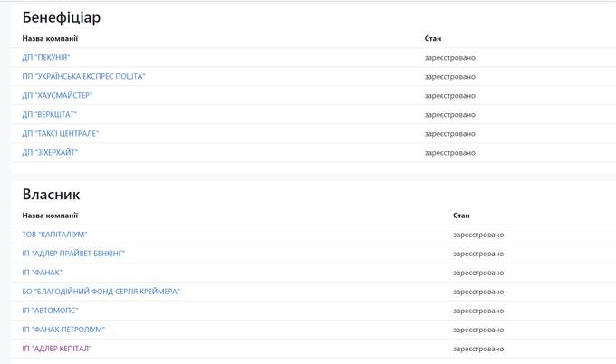Click the Бенефіціар section heading

coord(62,18)
